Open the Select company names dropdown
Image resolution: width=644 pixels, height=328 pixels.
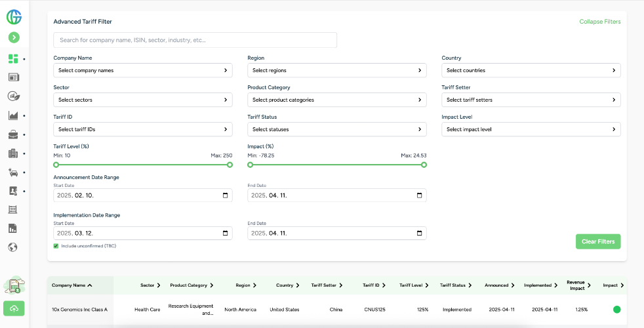click(142, 70)
